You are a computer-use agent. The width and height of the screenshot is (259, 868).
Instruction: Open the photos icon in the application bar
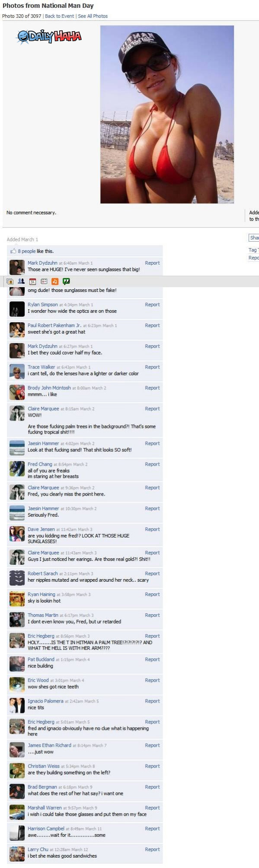(10, 281)
